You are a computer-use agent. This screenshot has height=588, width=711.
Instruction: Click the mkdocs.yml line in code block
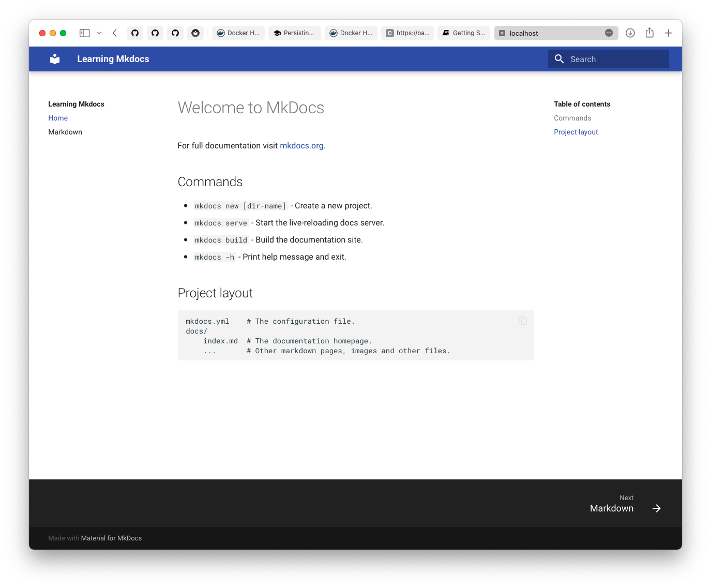[x=270, y=321]
